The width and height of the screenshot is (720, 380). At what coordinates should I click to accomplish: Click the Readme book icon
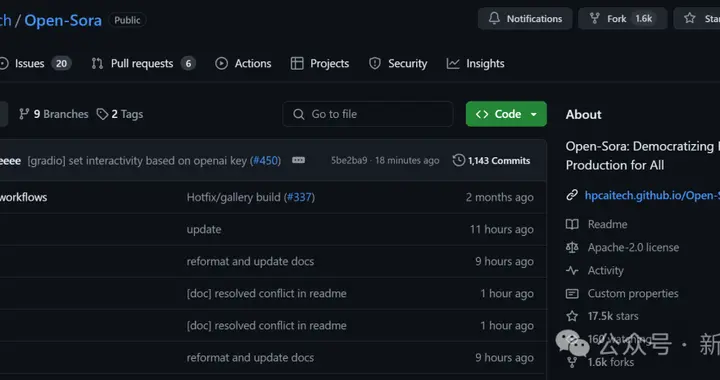point(572,224)
